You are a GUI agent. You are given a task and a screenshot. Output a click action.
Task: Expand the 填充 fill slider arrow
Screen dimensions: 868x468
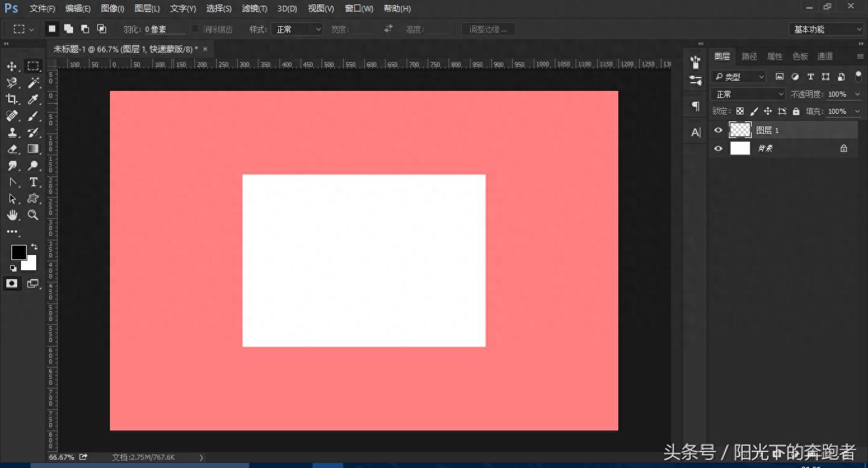(x=857, y=111)
